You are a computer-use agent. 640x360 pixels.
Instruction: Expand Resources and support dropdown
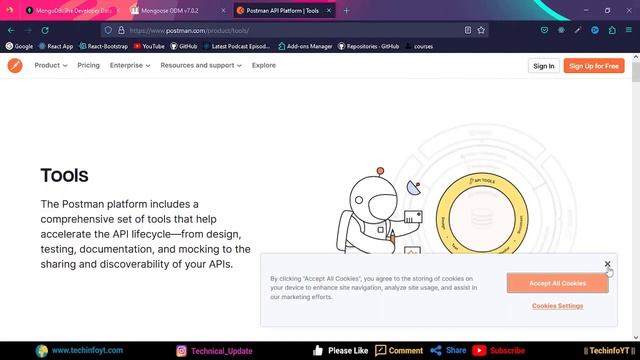click(x=201, y=65)
